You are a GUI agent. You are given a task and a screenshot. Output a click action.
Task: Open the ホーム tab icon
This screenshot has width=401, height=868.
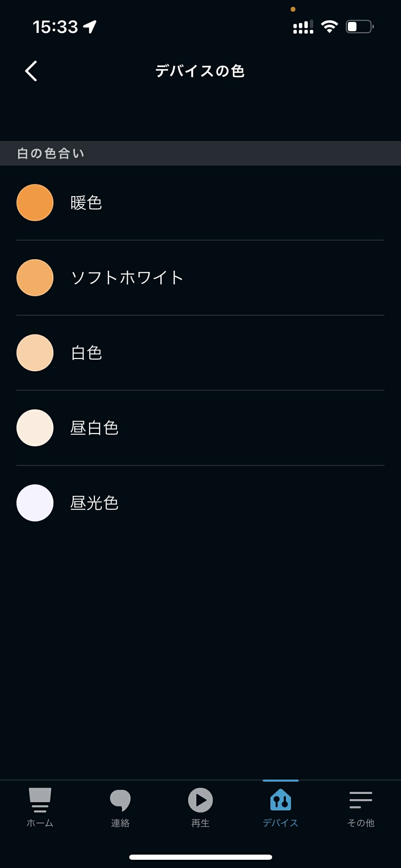[40, 800]
